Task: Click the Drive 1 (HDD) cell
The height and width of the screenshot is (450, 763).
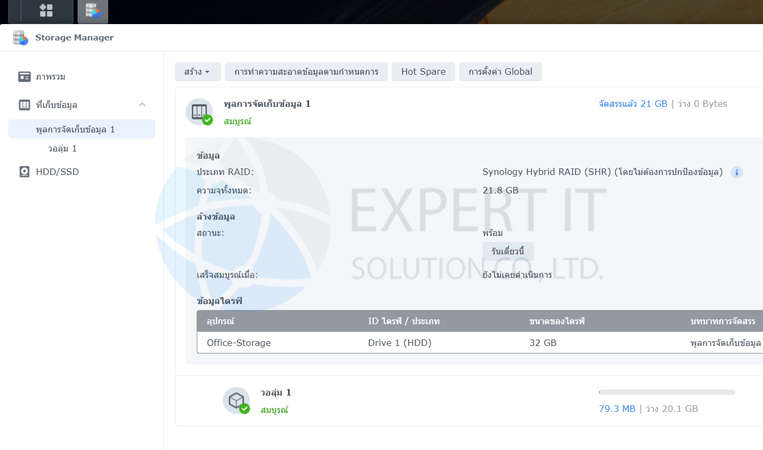Action: [x=400, y=343]
